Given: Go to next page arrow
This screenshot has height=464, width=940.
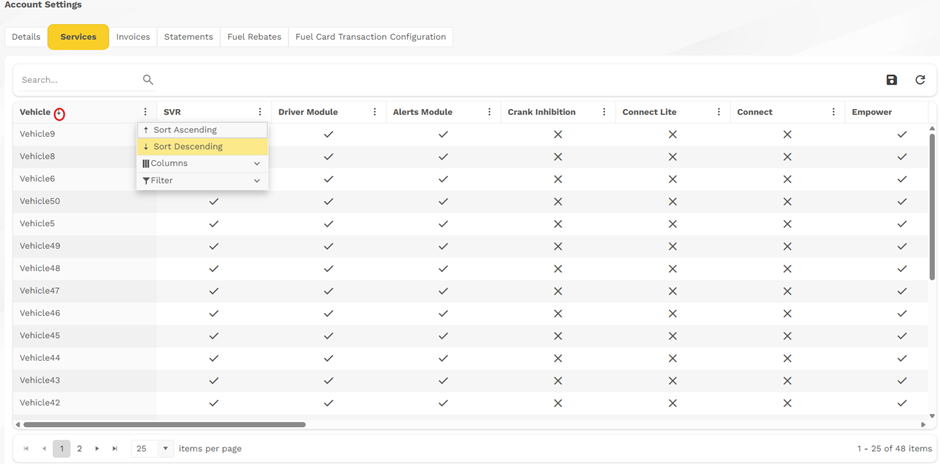Looking at the screenshot, I should (x=97, y=448).
